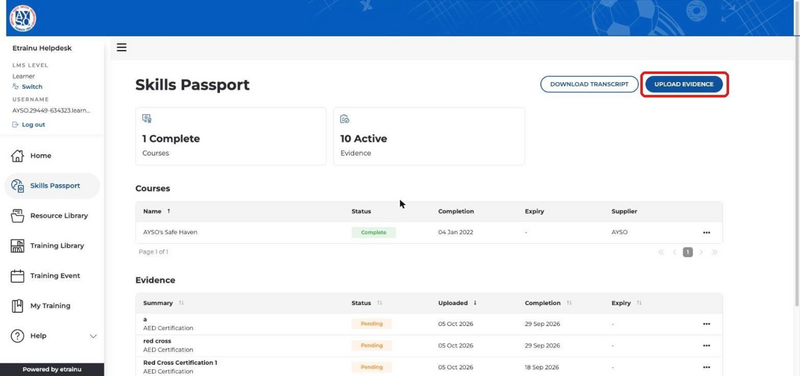Click the Log out icon
The height and width of the screenshot is (376, 800).
click(x=15, y=124)
